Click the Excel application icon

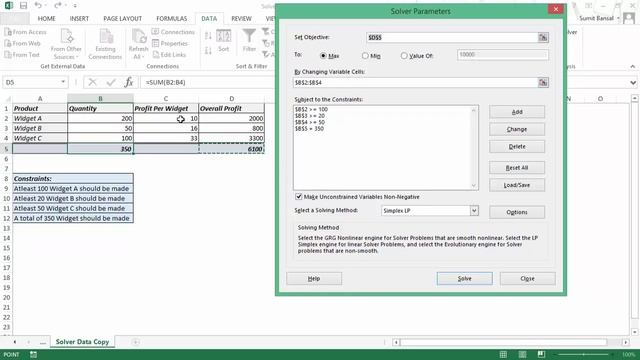pyautogui.click(x=8, y=5)
